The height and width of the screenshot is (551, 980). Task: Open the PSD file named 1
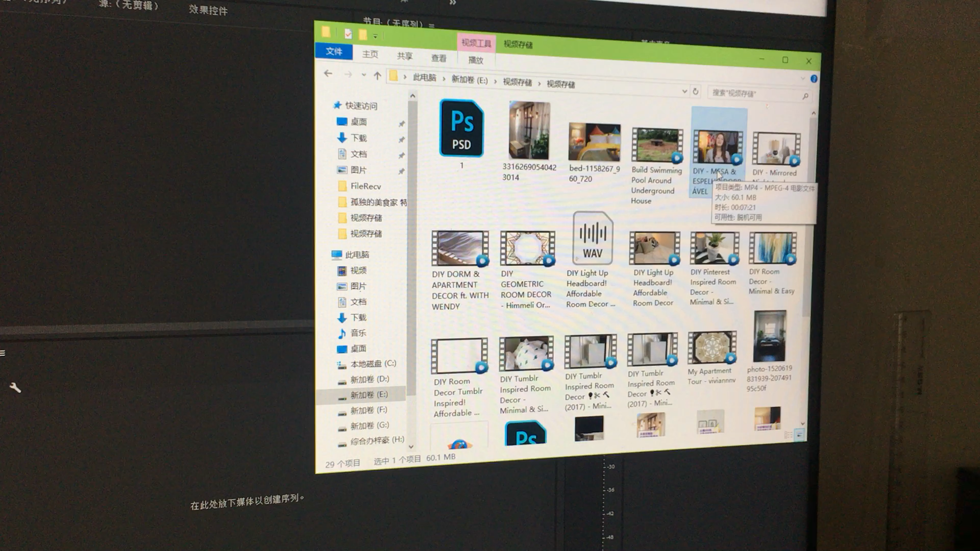pos(461,128)
